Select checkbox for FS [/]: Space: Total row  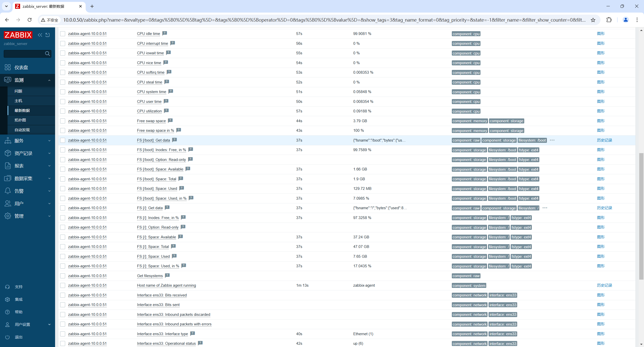(x=63, y=247)
